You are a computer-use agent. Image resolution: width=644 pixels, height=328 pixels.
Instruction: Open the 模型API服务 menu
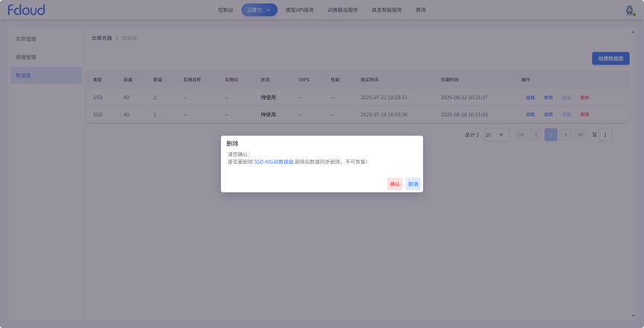(299, 10)
